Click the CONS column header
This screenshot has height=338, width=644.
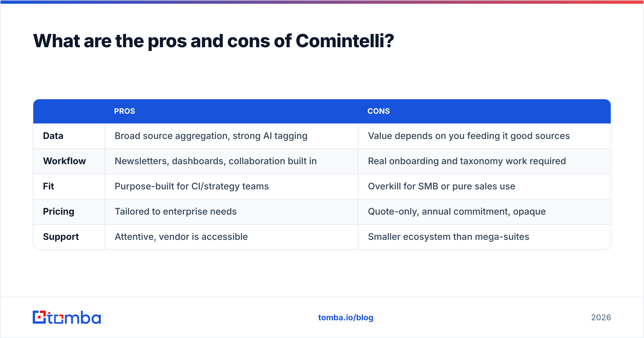pos(379,111)
